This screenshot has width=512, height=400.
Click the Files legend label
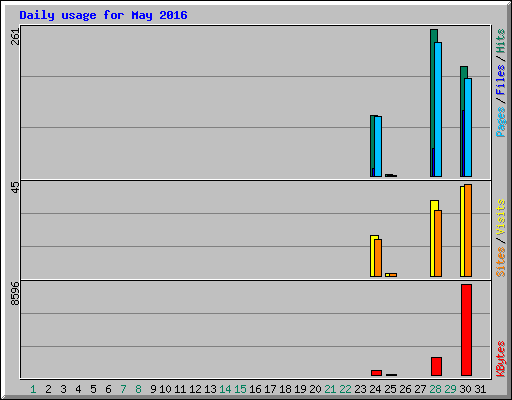(501, 80)
